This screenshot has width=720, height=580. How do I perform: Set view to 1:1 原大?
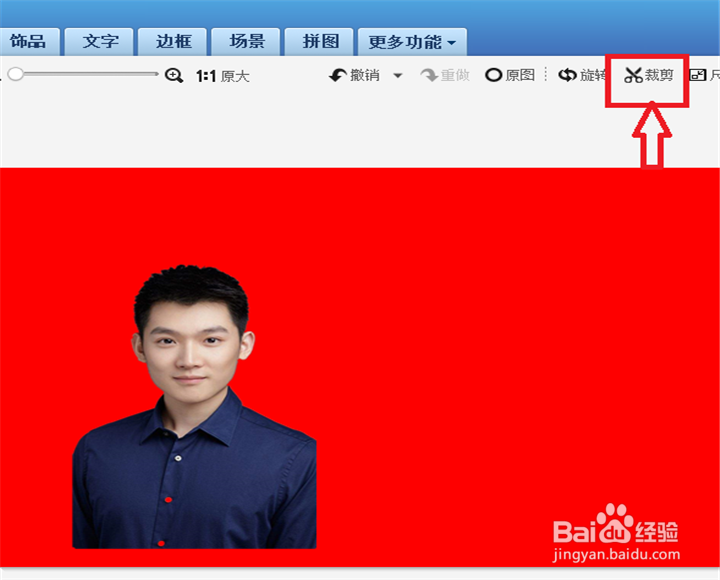tap(223, 76)
